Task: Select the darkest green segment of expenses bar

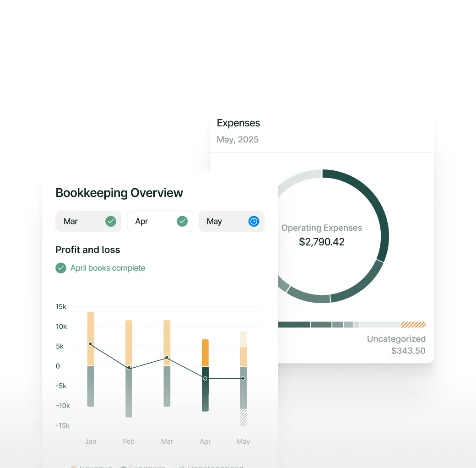Action: click(x=294, y=325)
